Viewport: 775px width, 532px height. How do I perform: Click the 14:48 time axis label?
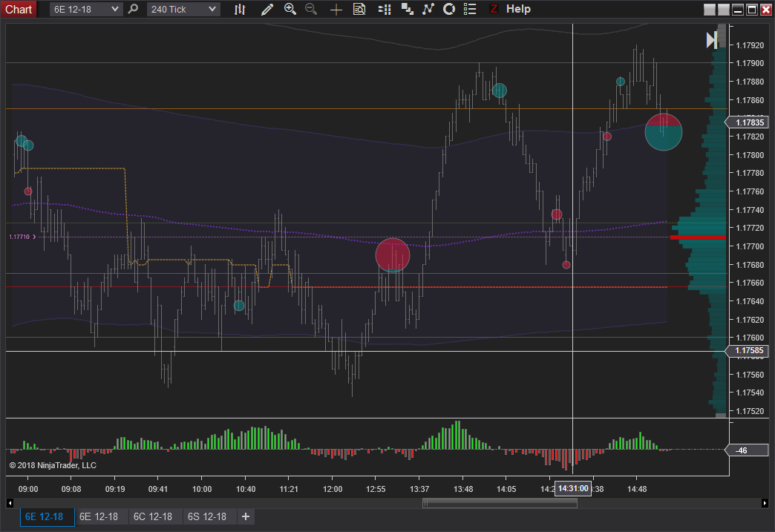[637, 489]
